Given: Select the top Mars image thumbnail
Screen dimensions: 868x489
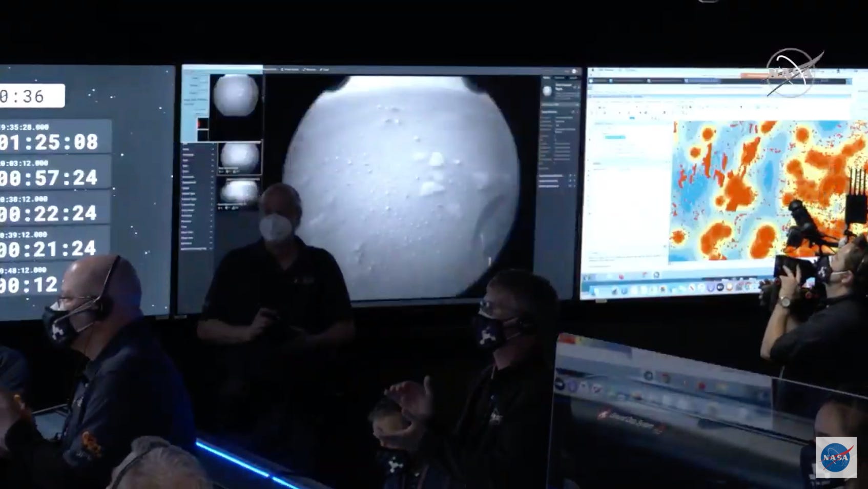Looking at the screenshot, I should (236, 95).
